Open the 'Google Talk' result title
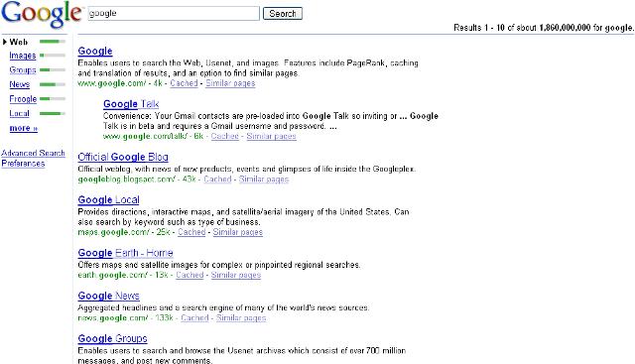This screenshot has width=635, height=364. 131,104
